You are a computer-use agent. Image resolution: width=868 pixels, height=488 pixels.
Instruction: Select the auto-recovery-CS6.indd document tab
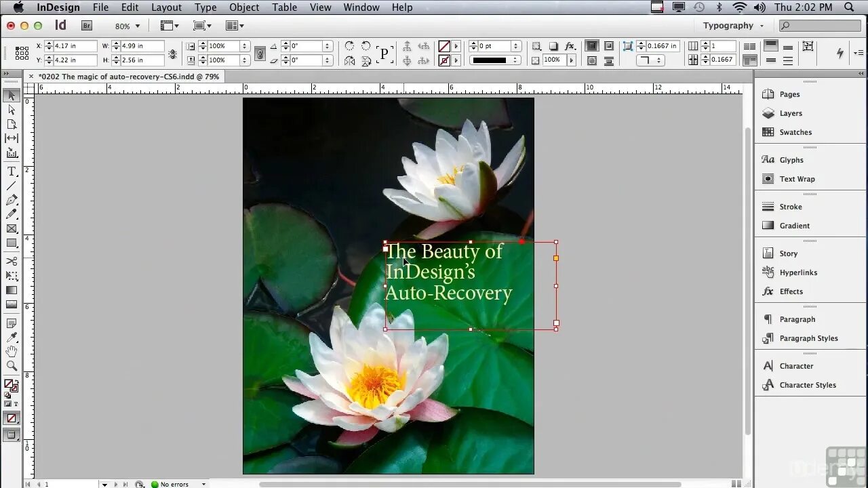pos(128,77)
